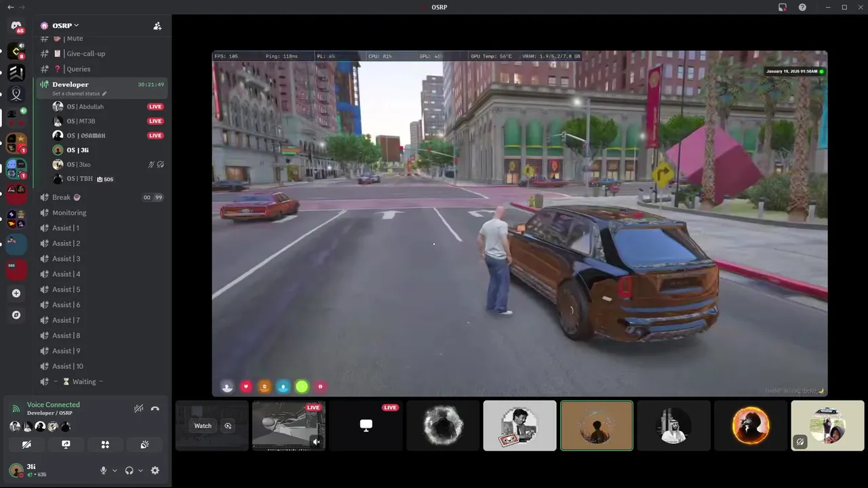Join the Monitoring voice channel
868x488 pixels.
102,213
